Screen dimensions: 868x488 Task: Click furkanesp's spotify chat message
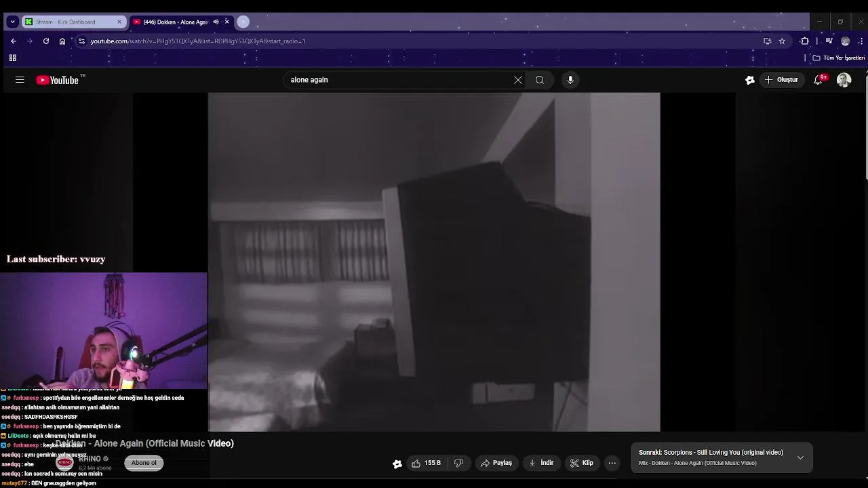(93, 398)
